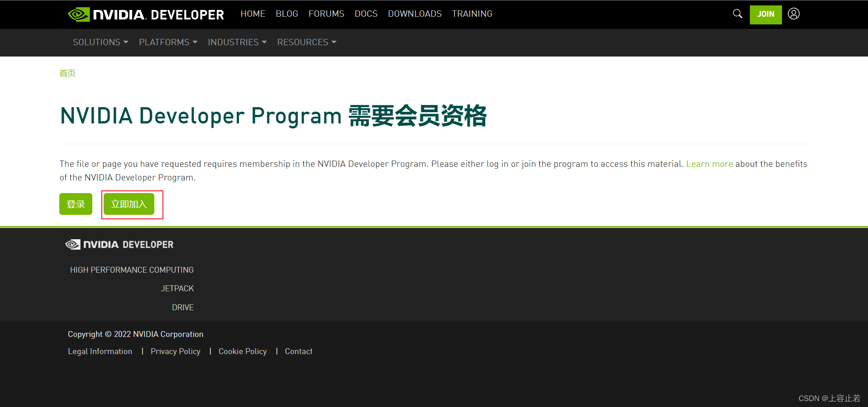Open the Privacy Policy link
868x407 pixels.
[x=175, y=351]
